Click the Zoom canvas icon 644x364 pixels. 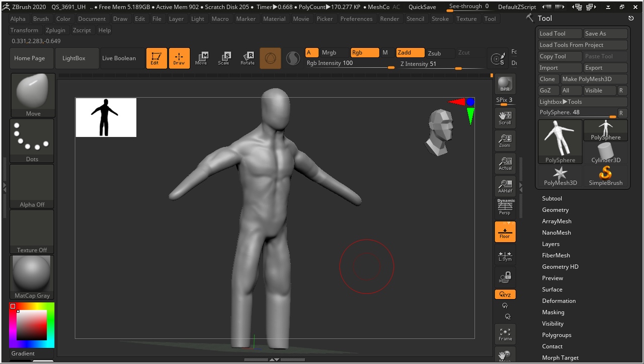[505, 140]
